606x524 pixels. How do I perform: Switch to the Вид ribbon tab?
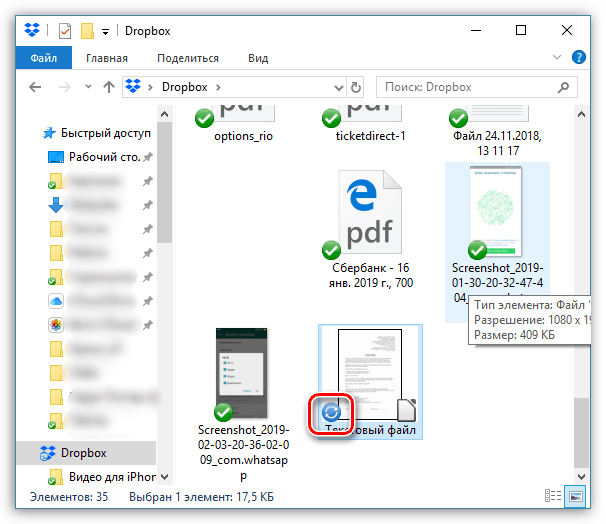pyautogui.click(x=258, y=58)
